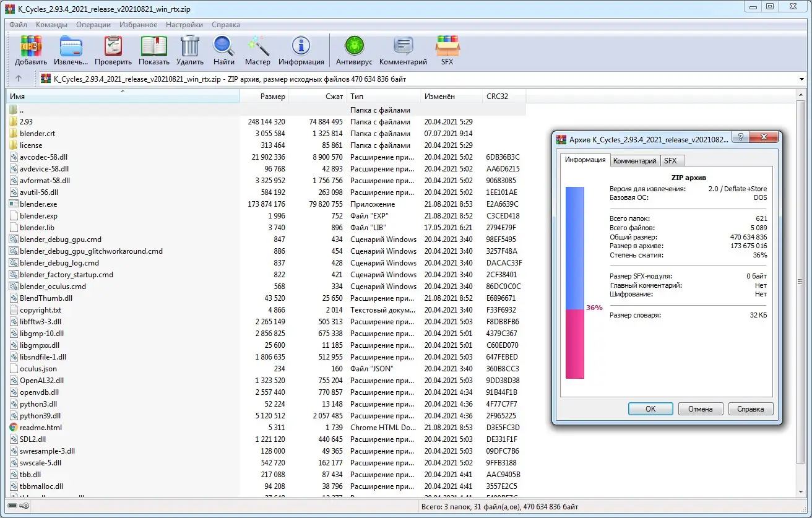Viewport: 812px width, 518px height.
Task: Click the SFX toolbar icon
Action: click(447, 46)
